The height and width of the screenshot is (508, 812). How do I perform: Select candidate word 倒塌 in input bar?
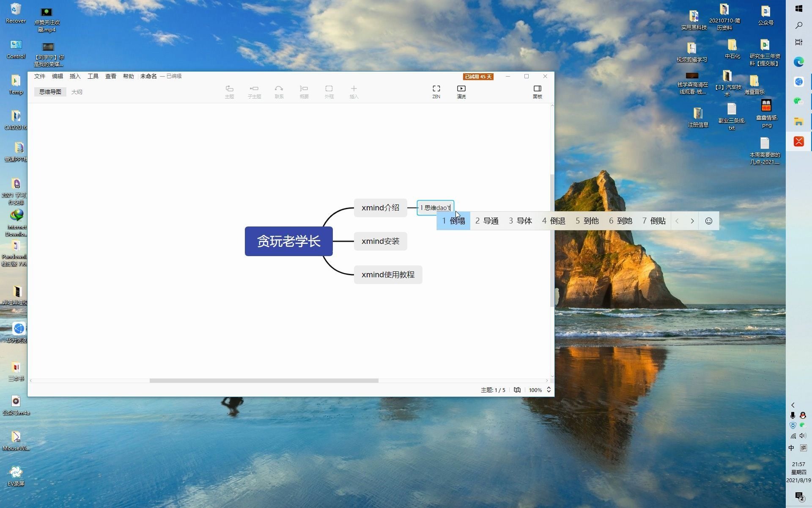tap(453, 221)
